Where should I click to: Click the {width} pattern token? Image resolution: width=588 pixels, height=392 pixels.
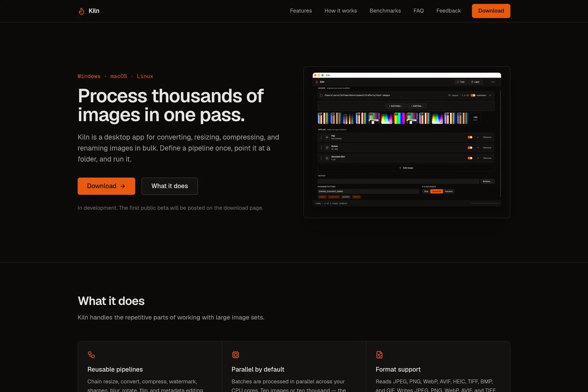346,197
